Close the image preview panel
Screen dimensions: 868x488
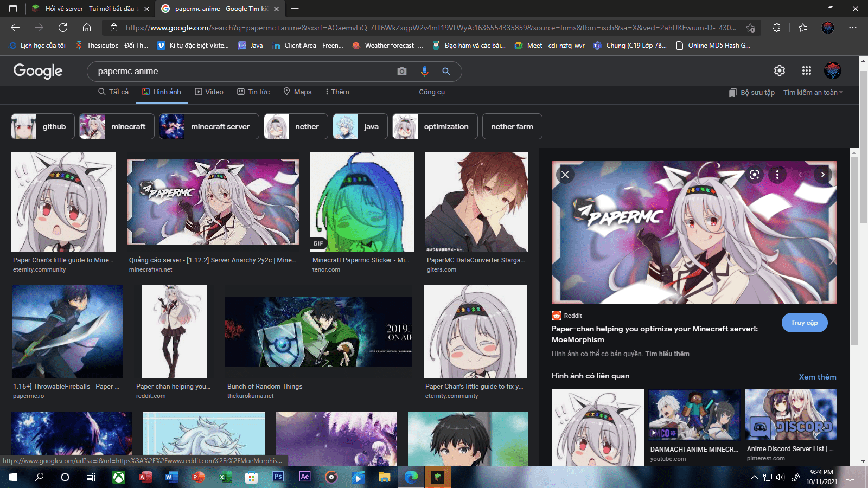coord(565,175)
